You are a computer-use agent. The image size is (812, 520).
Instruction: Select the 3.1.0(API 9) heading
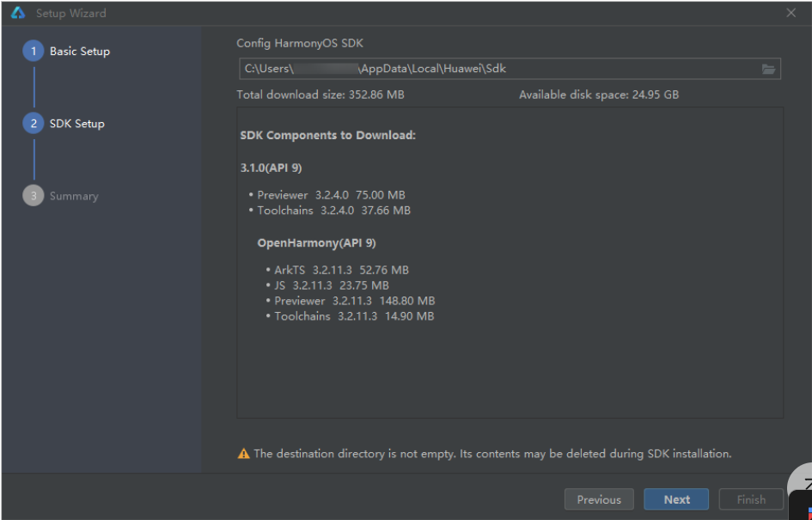[271, 168]
